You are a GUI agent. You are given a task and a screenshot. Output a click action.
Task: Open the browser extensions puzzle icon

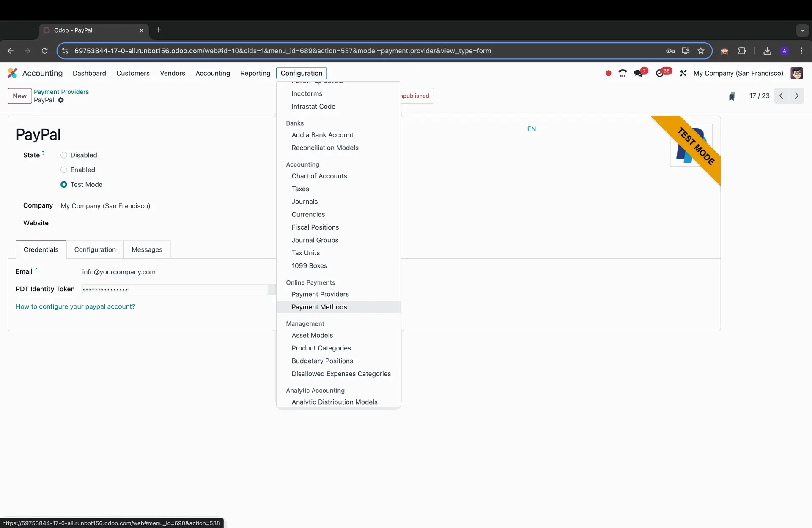tap(742, 51)
